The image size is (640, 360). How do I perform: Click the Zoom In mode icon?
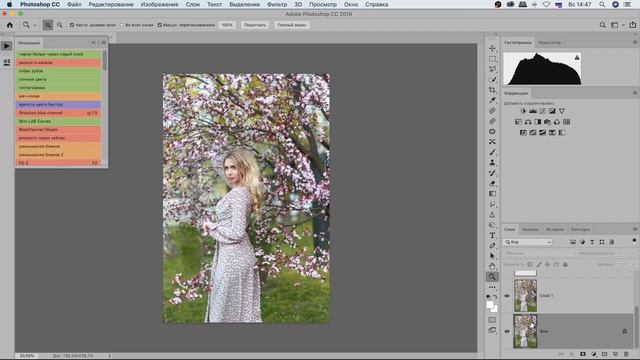coord(48,25)
